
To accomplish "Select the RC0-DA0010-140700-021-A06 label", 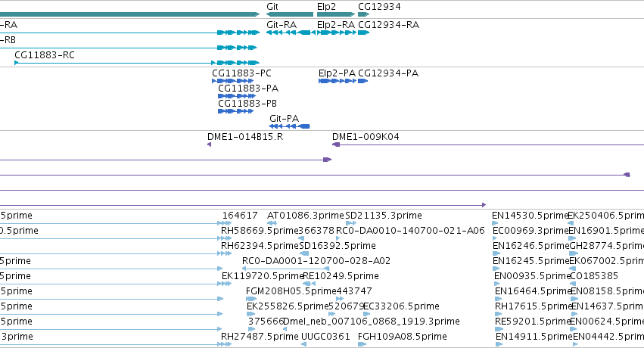I will tap(410, 231).
